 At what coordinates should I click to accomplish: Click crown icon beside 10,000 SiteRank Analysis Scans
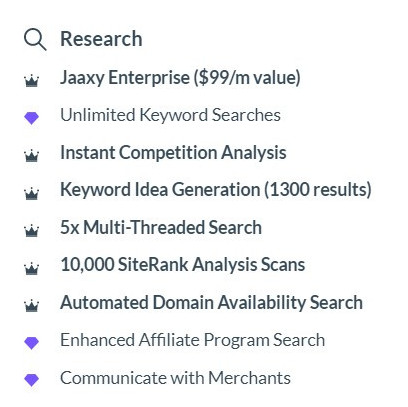[x=32, y=269]
